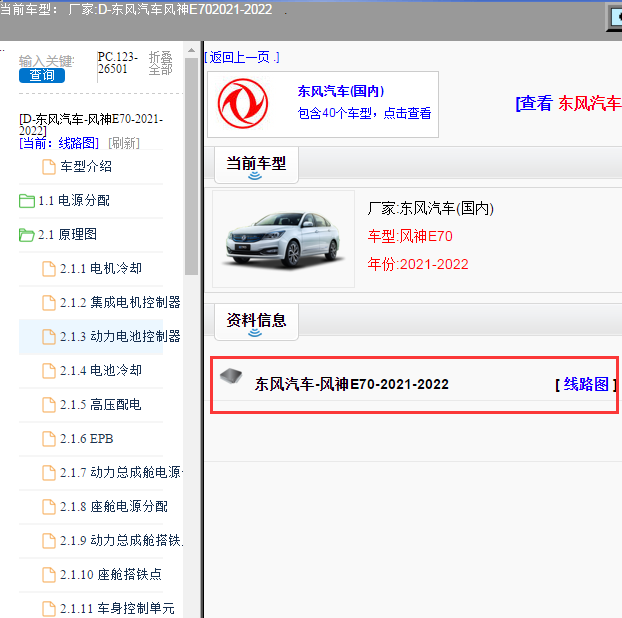This screenshot has width=622, height=618.
Task: Select 1.1 电源分配 label
Action: click(74, 200)
